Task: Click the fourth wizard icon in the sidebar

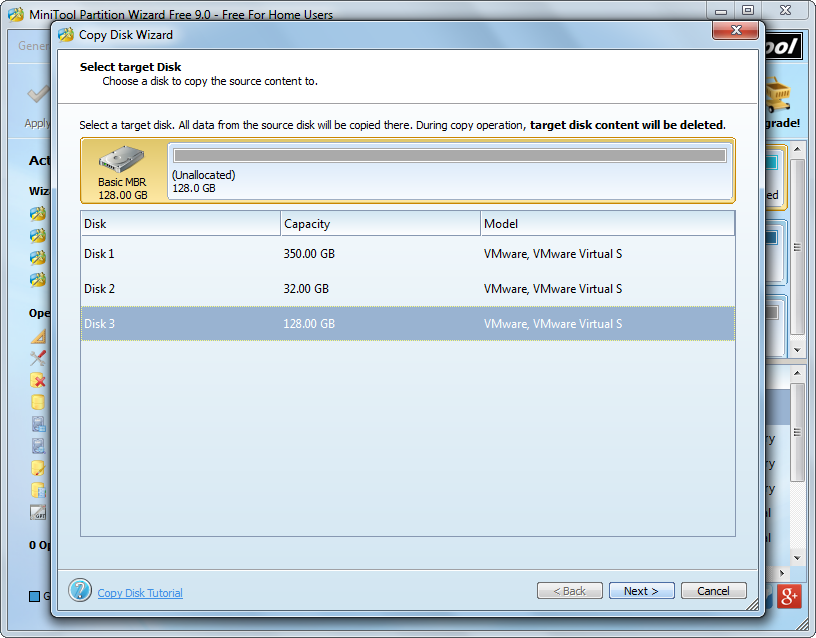Action: [x=37, y=280]
